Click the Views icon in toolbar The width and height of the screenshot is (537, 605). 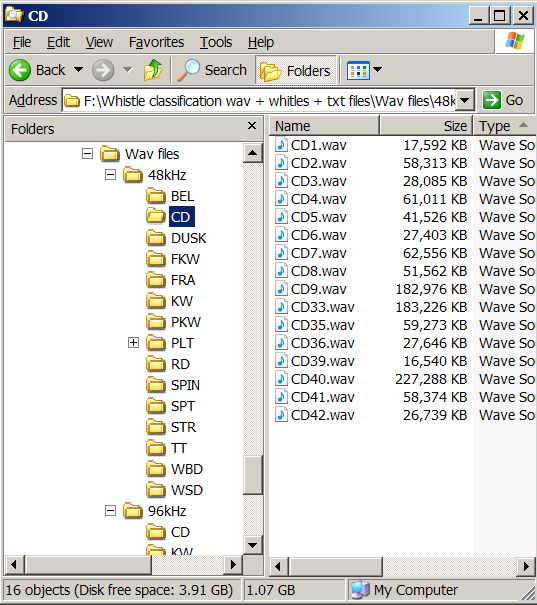tap(358, 71)
